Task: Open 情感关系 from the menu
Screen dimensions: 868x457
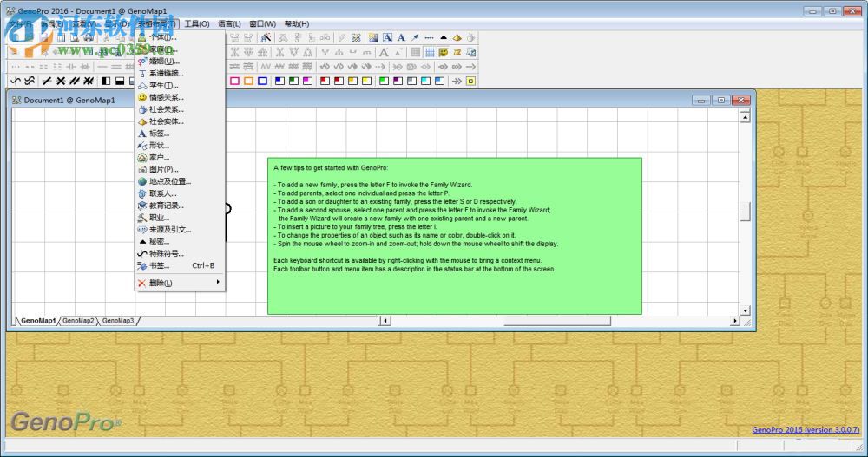Action: tap(180, 97)
